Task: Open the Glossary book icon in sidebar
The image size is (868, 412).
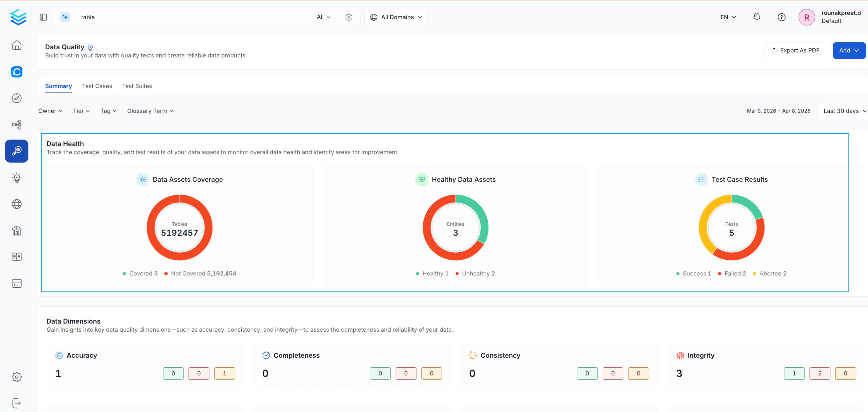Action: [17, 257]
